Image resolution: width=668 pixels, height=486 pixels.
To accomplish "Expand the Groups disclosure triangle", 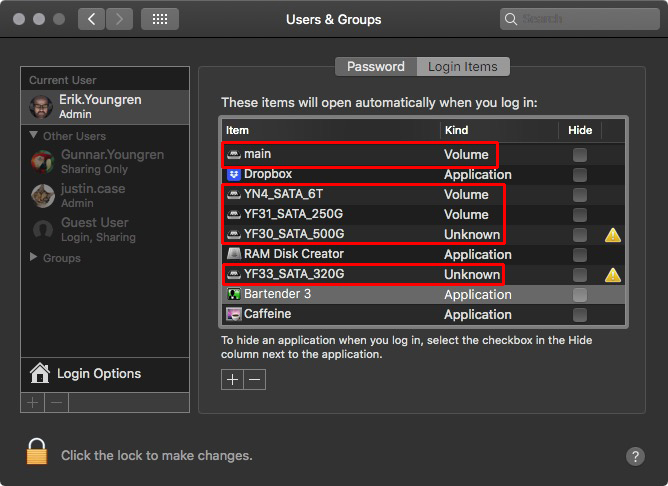I will click(x=34, y=258).
